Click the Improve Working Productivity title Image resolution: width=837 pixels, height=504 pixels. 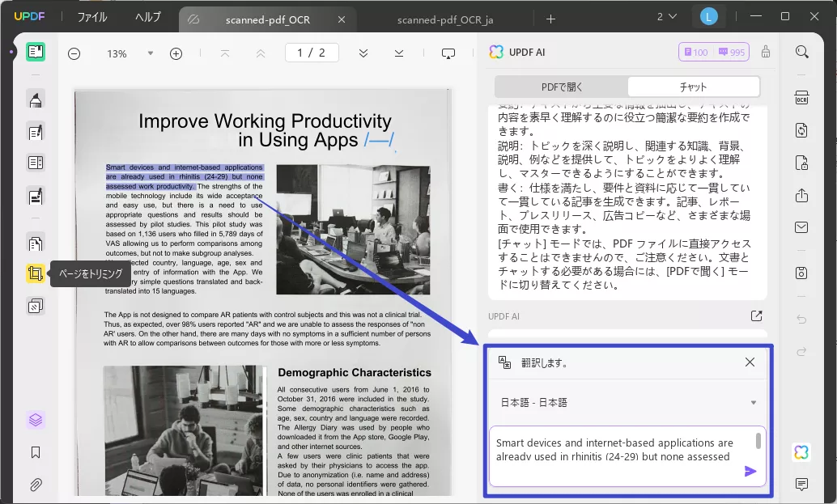266,130
